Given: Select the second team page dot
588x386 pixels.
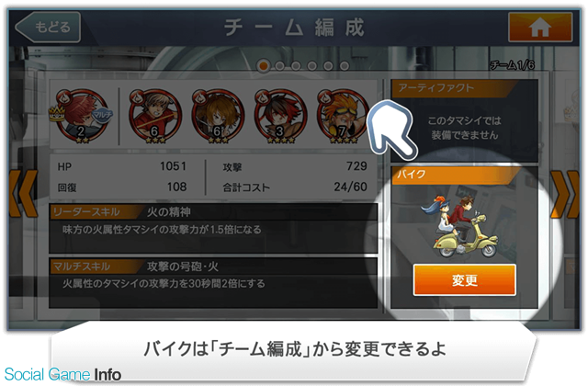Looking at the screenshot, I should pyautogui.click(x=279, y=66).
